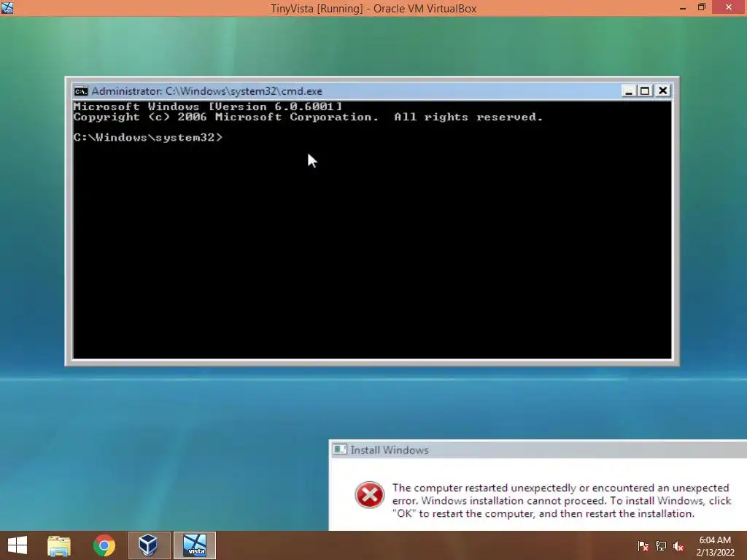This screenshot has height=560, width=747.
Task: Click the cmd.exe window system icon
Action: 81,91
